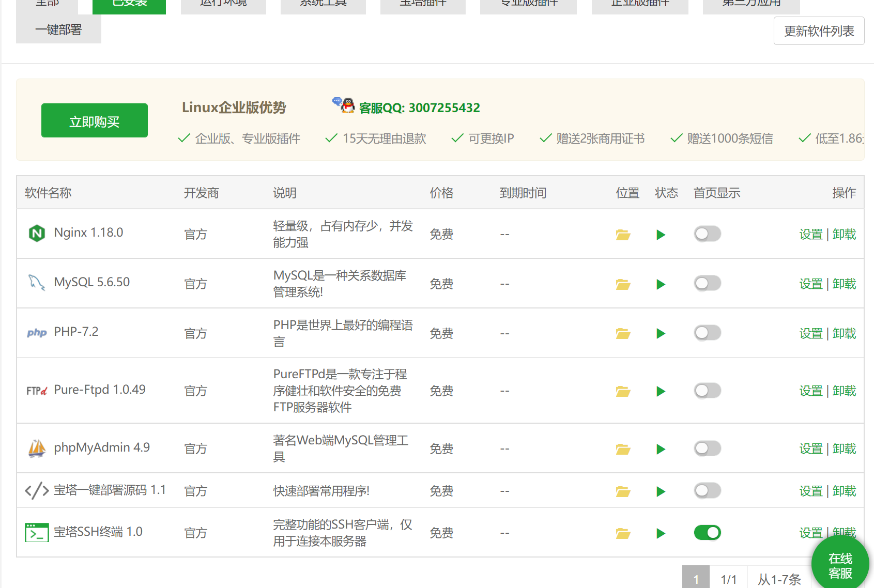Click the 首页显示 column header
874x588 pixels.
[x=717, y=193]
